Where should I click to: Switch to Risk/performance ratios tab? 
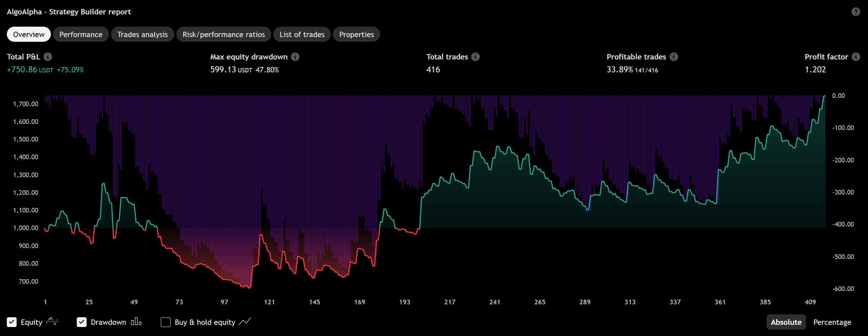pyautogui.click(x=224, y=34)
